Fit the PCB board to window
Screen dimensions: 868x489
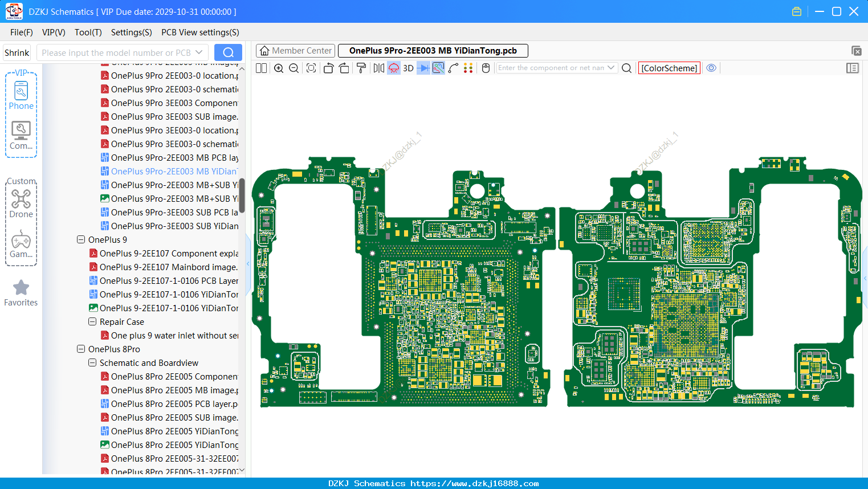311,68
